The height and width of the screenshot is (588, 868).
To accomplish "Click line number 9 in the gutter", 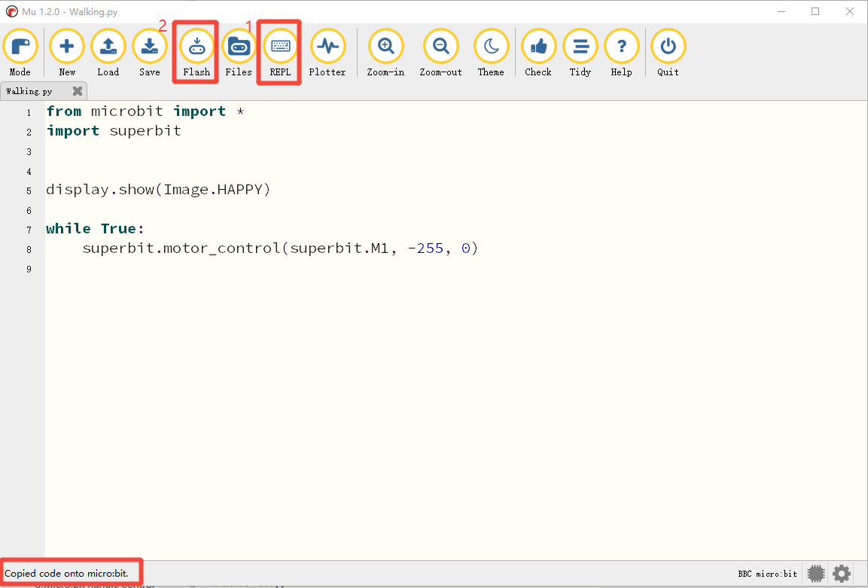I will tap(29, 269).
